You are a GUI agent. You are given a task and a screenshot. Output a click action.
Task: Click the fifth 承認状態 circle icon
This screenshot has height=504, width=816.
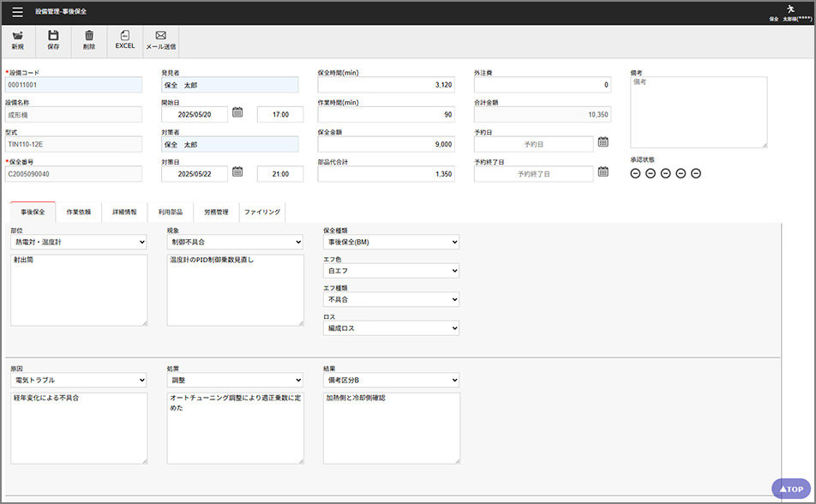(696, 173)
